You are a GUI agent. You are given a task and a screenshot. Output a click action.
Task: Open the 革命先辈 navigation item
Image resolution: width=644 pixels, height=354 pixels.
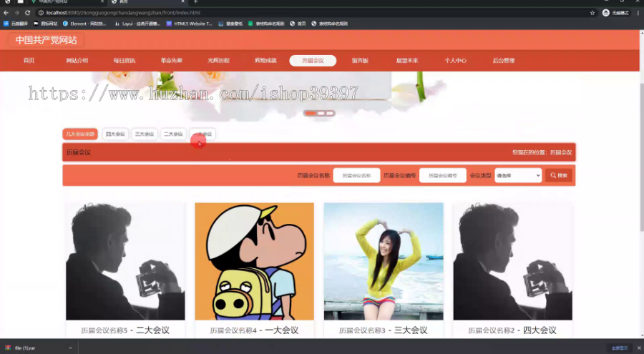171,60
